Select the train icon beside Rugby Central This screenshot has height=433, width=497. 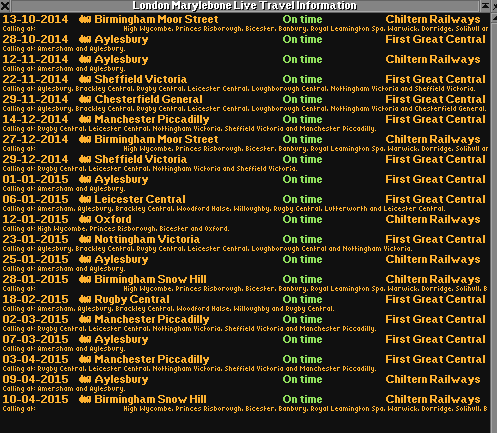click(85, 300)
